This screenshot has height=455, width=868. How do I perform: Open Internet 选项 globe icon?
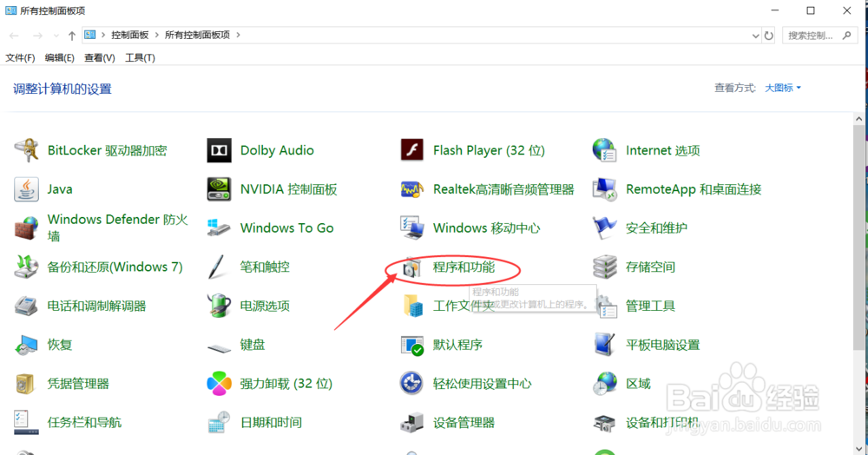pyautogui.click(x=604, y=150)
